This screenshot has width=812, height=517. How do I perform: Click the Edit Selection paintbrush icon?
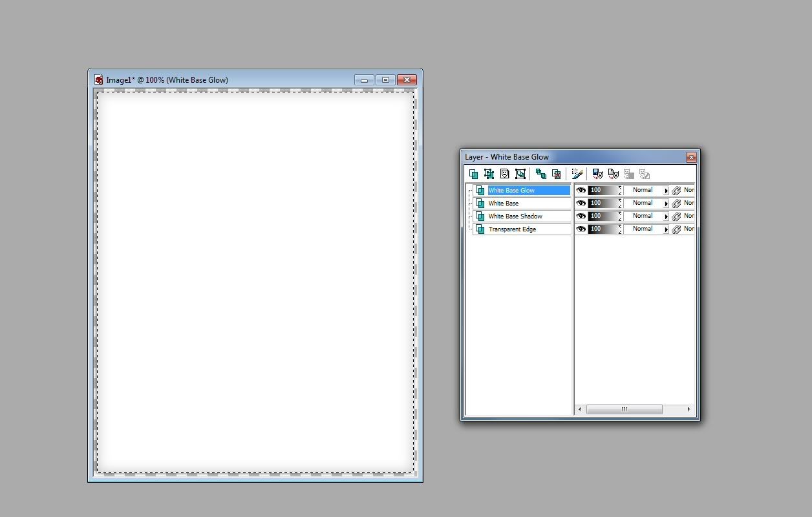[x=577, y=174]
